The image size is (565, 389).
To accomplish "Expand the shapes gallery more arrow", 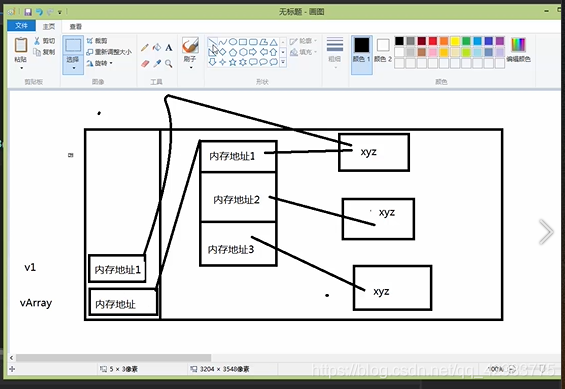I will coord(283,62).
